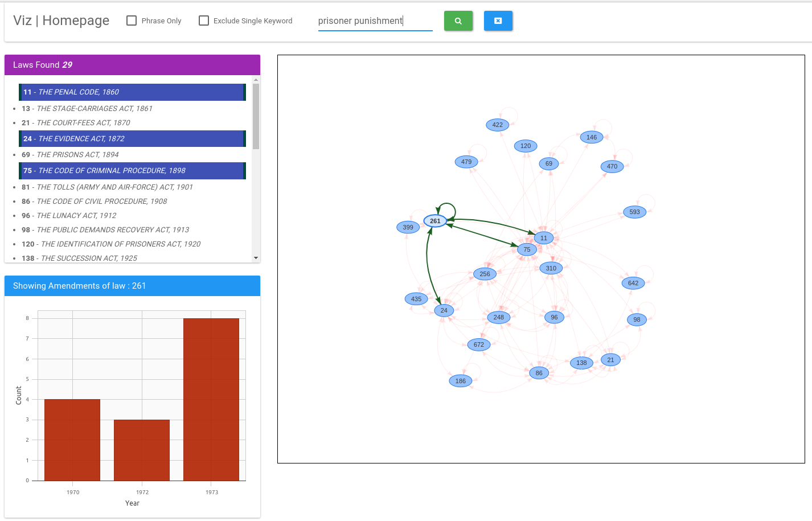
Task: Select graph node 186
Action: click(461, 381)
